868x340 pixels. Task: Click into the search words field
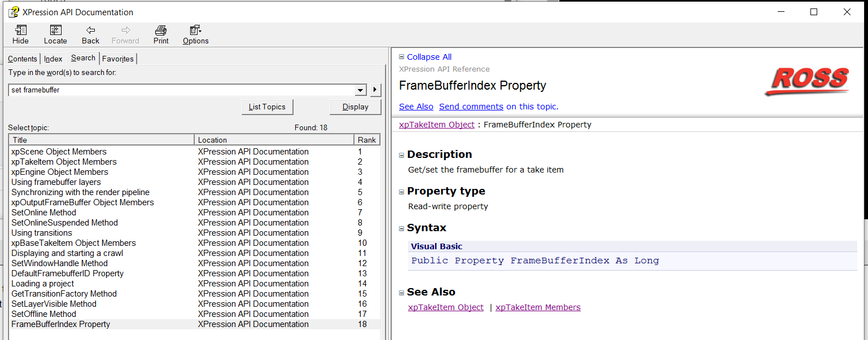[181, 90]
